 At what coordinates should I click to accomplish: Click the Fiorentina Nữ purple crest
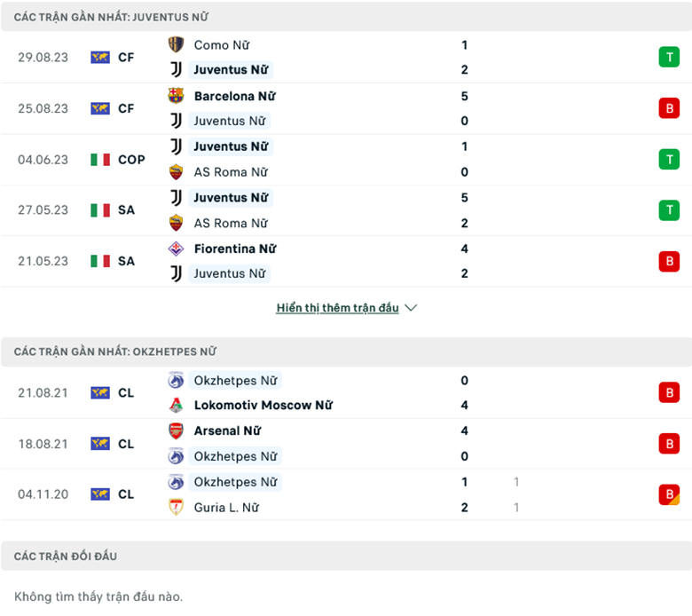coord(176,249)
